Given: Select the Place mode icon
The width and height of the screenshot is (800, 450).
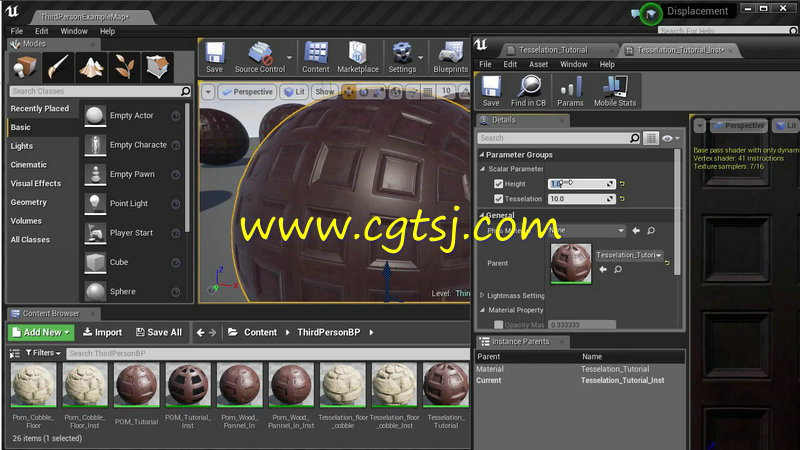Looking at the screenshot, I should [25, 66].
